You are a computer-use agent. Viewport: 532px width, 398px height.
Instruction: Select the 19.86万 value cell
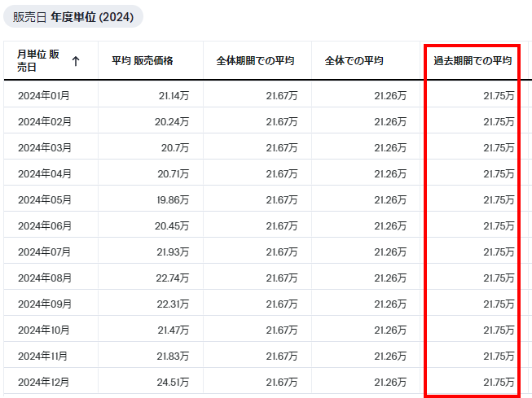(174, 200)
